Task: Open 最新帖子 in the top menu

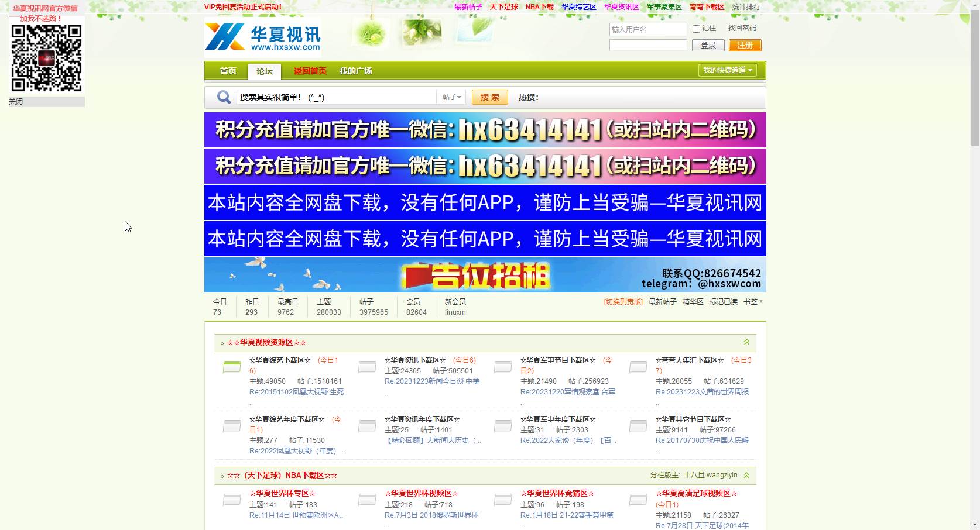Action: (x=468, y=7)
